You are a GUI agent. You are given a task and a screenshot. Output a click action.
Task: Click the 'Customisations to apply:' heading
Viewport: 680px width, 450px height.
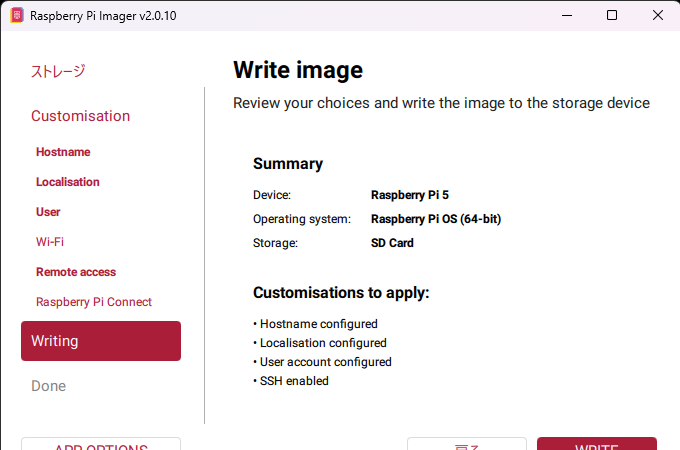pyautogui.click(x=341, y=293)
